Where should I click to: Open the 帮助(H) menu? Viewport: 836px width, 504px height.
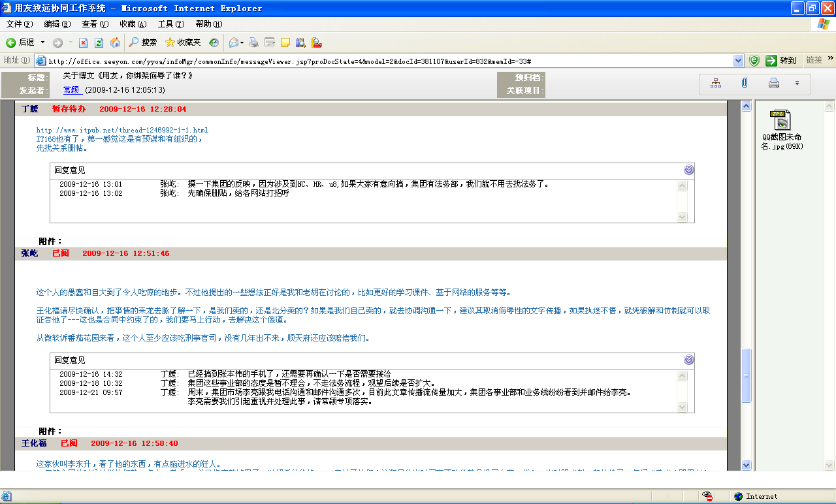(208, 24)
